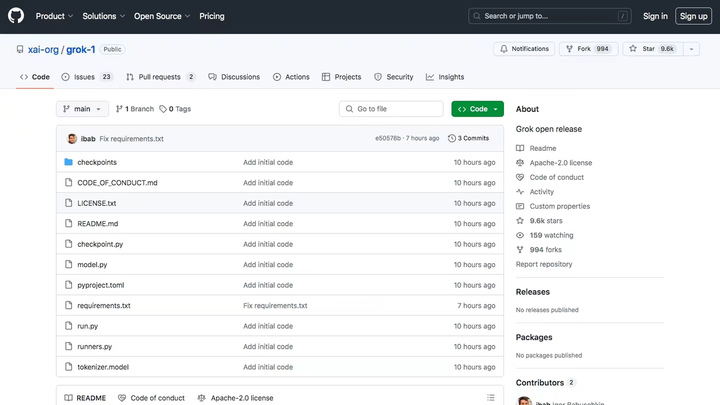View the 0 Tags link

point(175,109)
